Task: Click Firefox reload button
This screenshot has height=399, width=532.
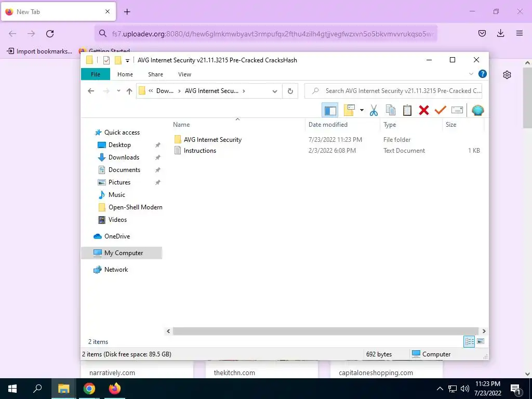Action: click(x=50, y=34)
